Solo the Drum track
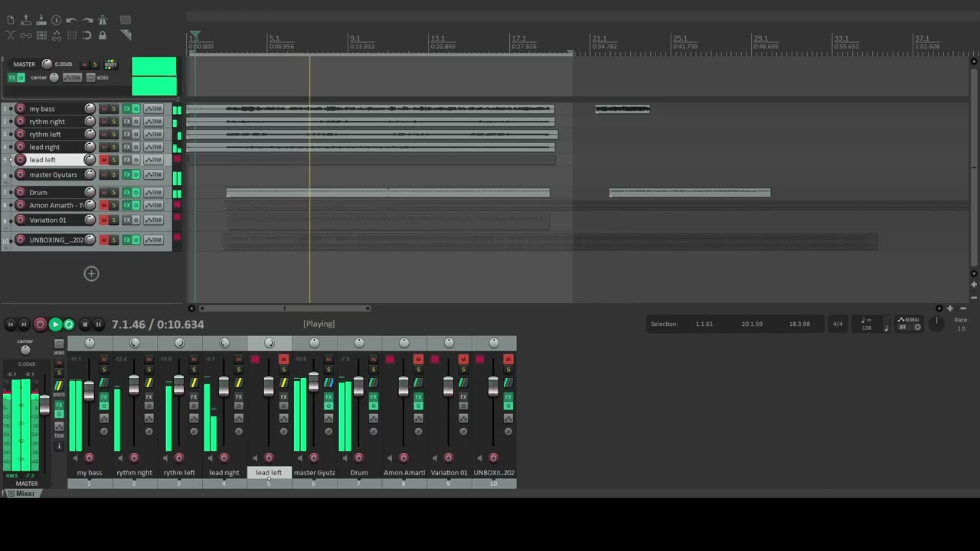 click(x=114, y=192)
